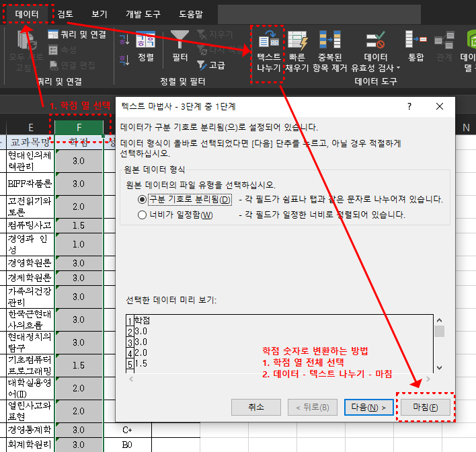Viewport: 476px width, 452px height.
Task: Select the 구분 기호로 분리됨 radio option
Action: tap(142, 200)
